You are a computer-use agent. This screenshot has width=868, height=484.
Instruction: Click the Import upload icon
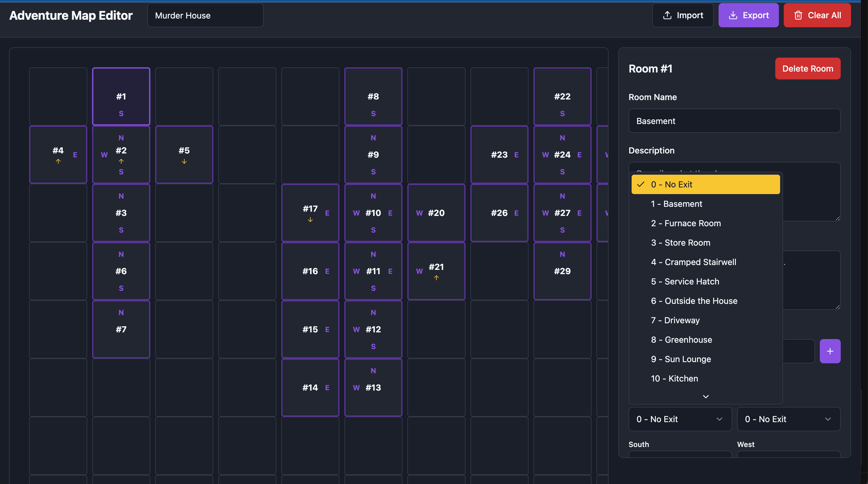(669, 15)
